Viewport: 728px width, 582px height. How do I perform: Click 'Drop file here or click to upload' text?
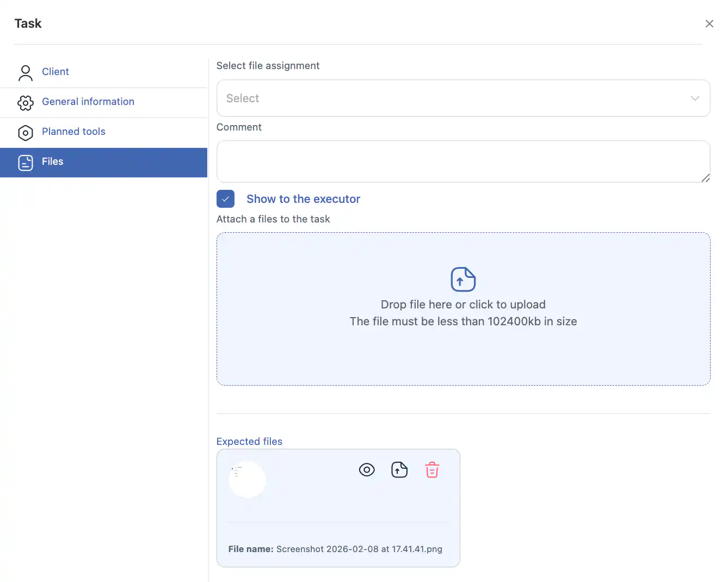463,305
